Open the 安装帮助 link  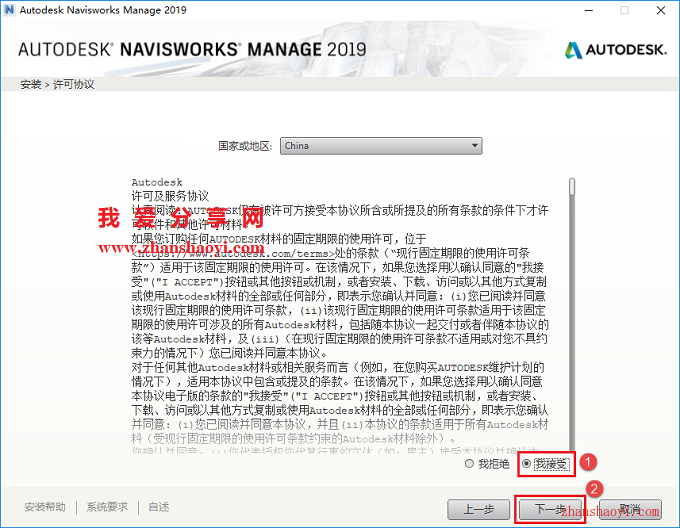click(x=45, y=507)
